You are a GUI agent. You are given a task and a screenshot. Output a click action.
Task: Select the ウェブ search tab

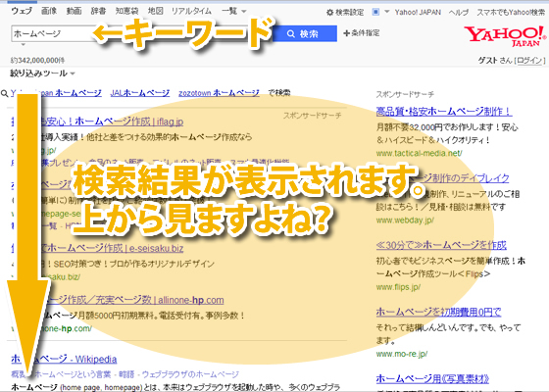22,11
